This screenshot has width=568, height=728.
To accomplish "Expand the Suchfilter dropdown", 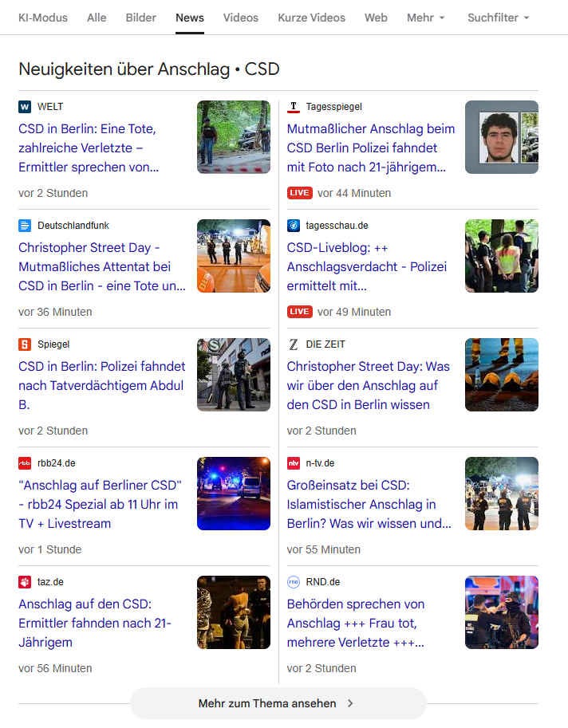I will tap(499, 18).
